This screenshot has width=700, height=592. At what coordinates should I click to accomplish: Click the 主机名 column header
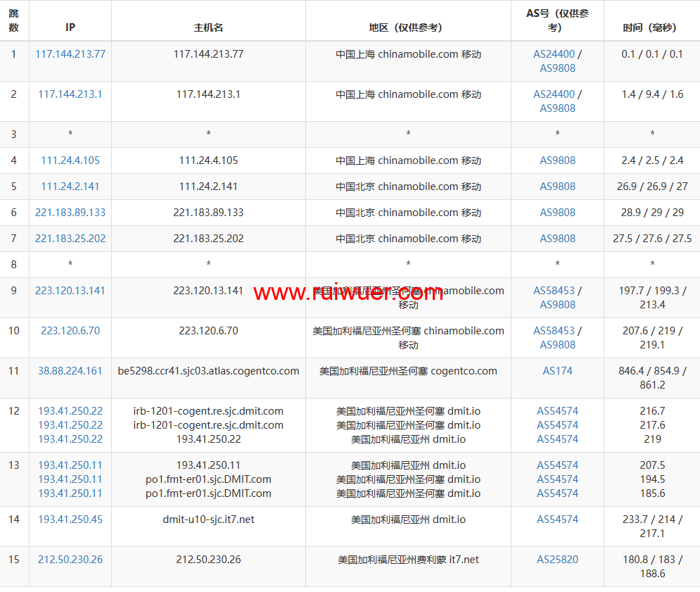(x=208, y=27)
